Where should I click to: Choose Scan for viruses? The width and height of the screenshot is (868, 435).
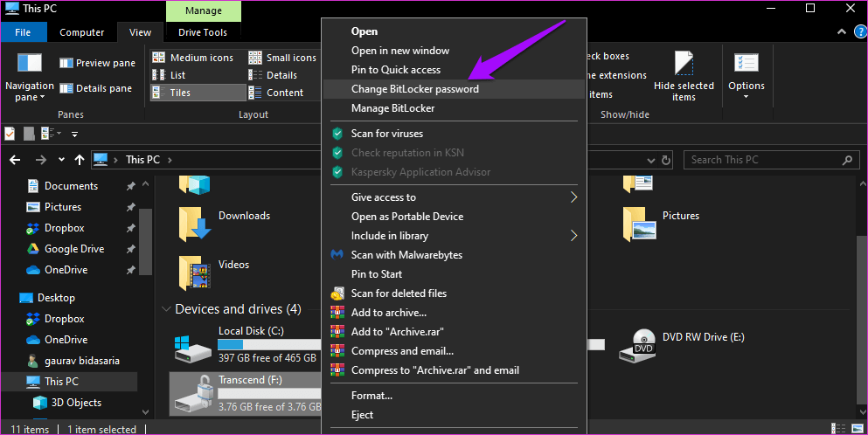[x=454, y=134]
